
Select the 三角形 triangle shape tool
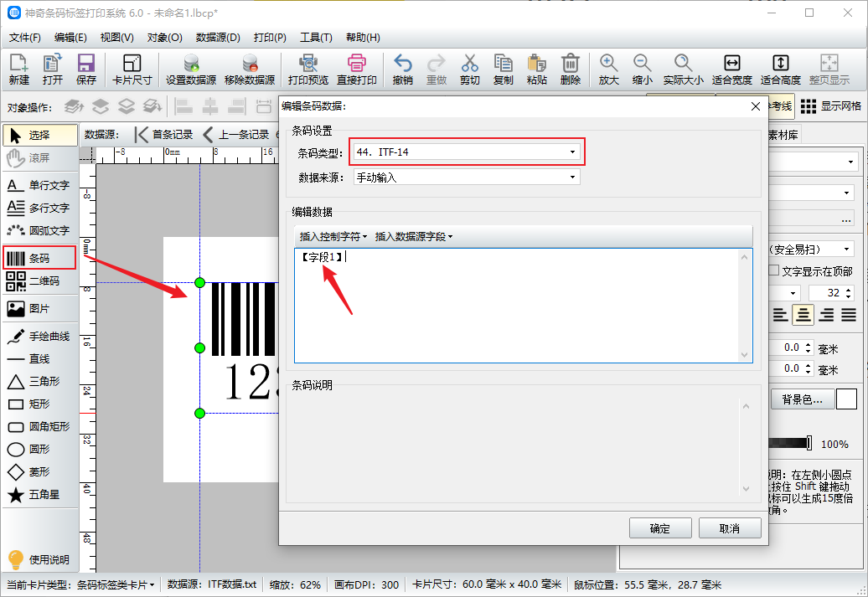click(39, 382)
